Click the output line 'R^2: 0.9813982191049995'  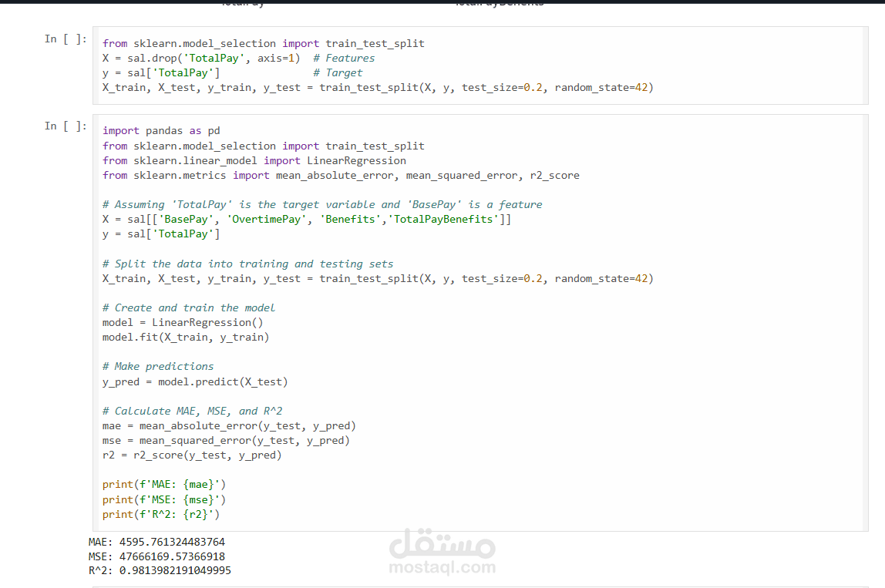tap(160, 570)
